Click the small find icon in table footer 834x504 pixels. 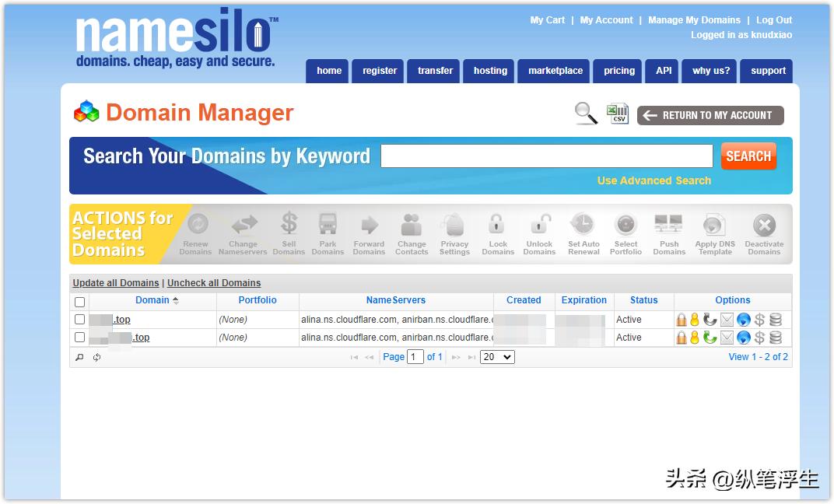(x=80, y=357)
